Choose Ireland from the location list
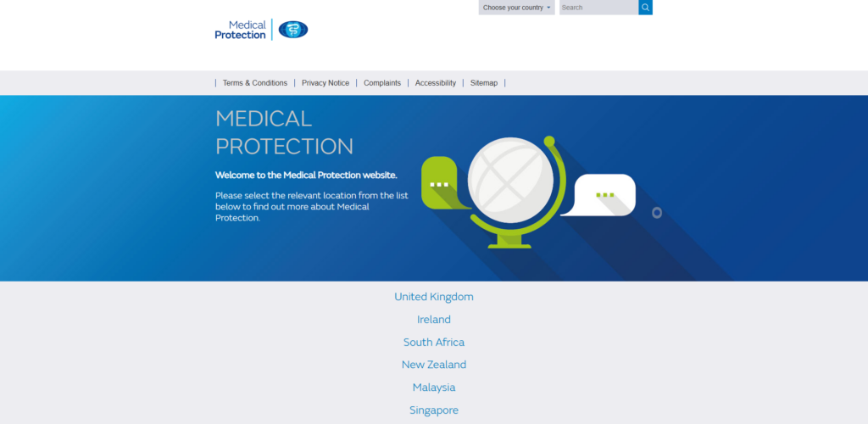868x424 pixels. tap(434, 320)
